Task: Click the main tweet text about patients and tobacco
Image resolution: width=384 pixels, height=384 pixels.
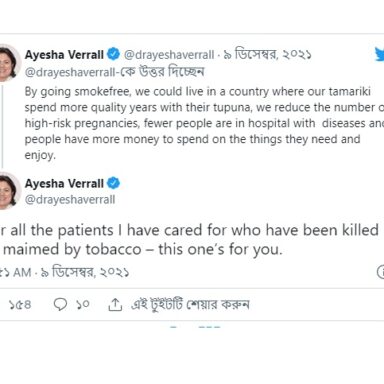Action: coord(189,240)
